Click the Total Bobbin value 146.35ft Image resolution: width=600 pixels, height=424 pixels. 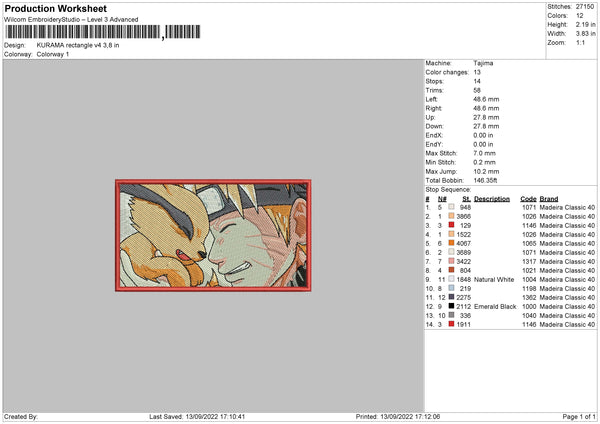tap(485, 180)
